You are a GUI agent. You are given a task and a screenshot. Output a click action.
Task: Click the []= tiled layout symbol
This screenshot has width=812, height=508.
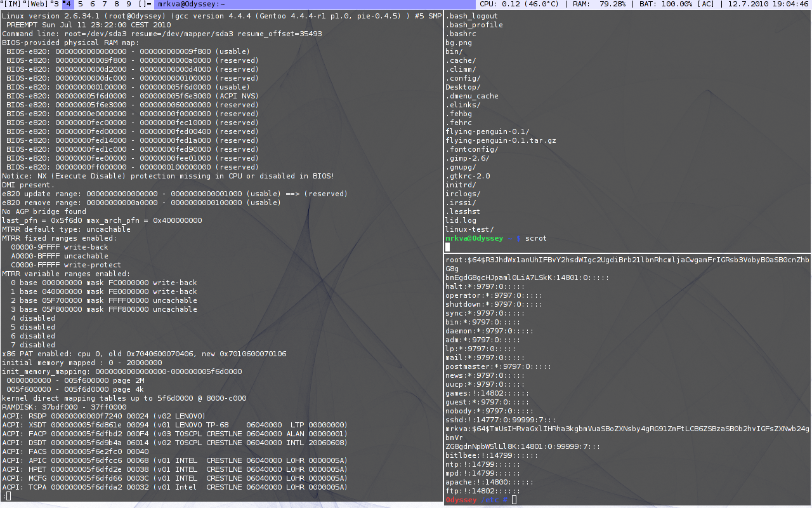pos(145,4)
